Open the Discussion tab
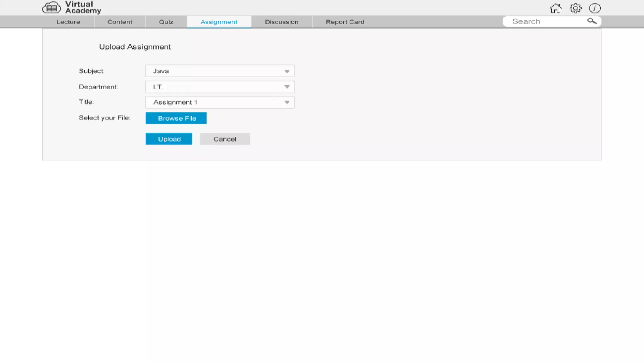The image size is (644, 362). (x=281, y=22)
